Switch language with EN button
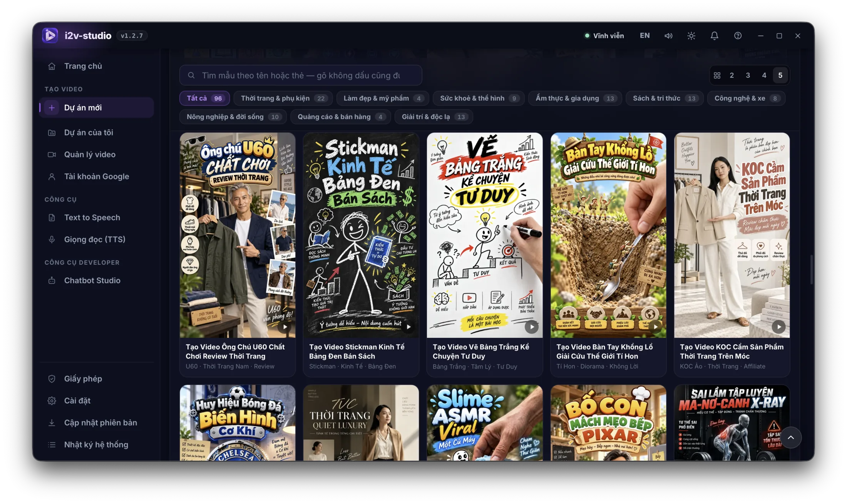The width and height of the screenshot is (847, 504). 644,36
